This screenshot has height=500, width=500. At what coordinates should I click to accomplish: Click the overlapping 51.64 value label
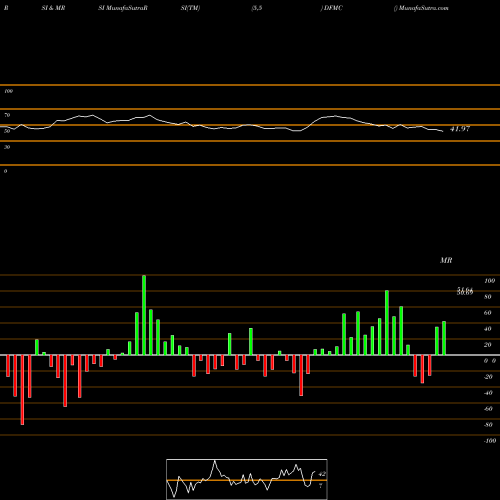pyautogui.click(x=465, y=290)
